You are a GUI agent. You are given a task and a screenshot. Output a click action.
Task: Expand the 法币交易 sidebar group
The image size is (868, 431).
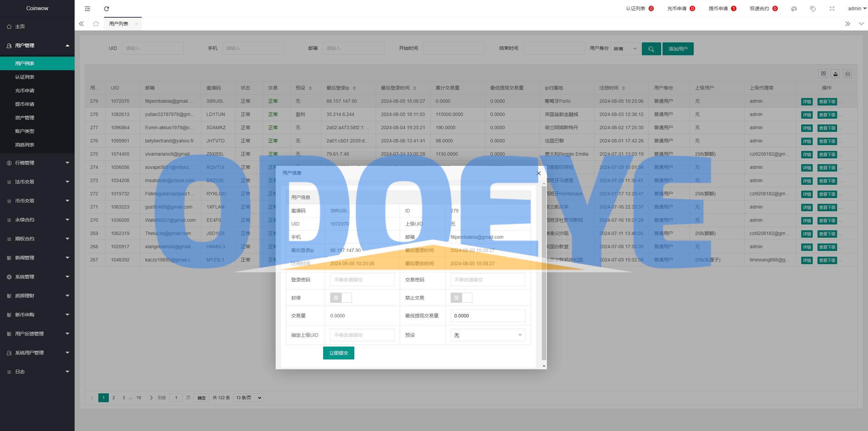pos(37,182)
